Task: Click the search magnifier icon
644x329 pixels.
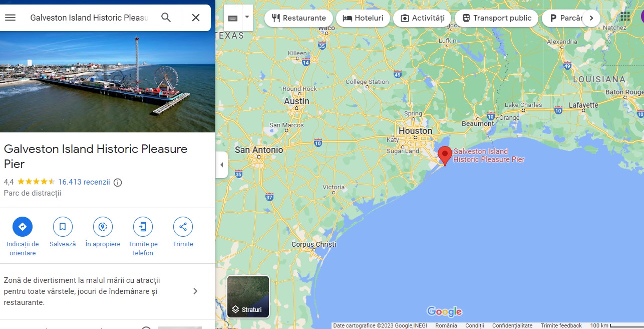Action: 166,18
